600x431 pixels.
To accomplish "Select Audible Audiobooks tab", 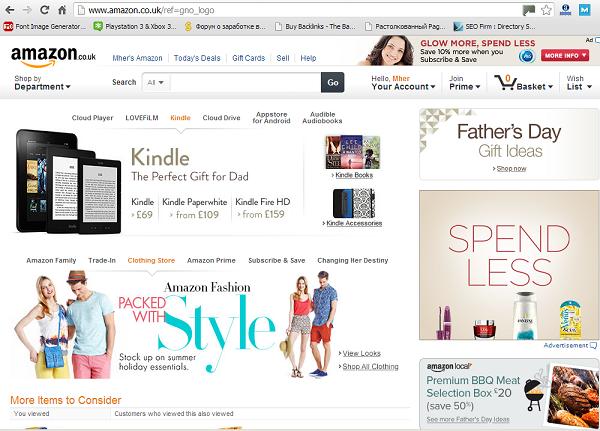I will pos(322,118).
